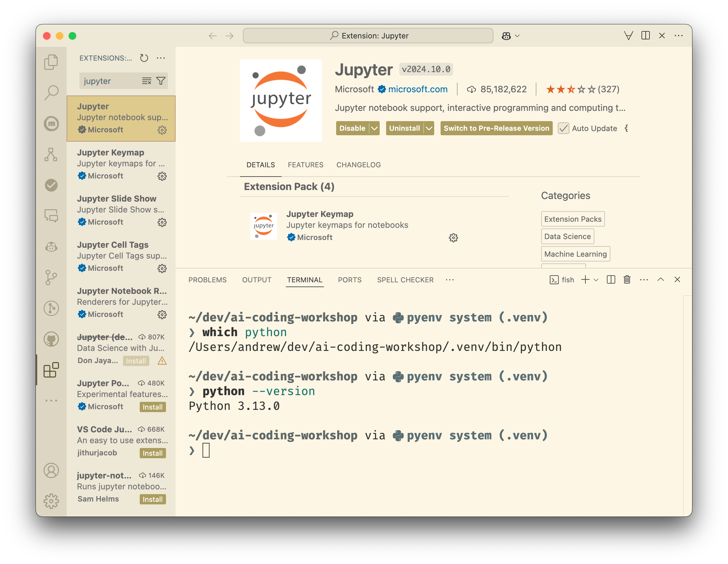Clear extensions search results
Screen dimensions: 728x564
(147, 81)
